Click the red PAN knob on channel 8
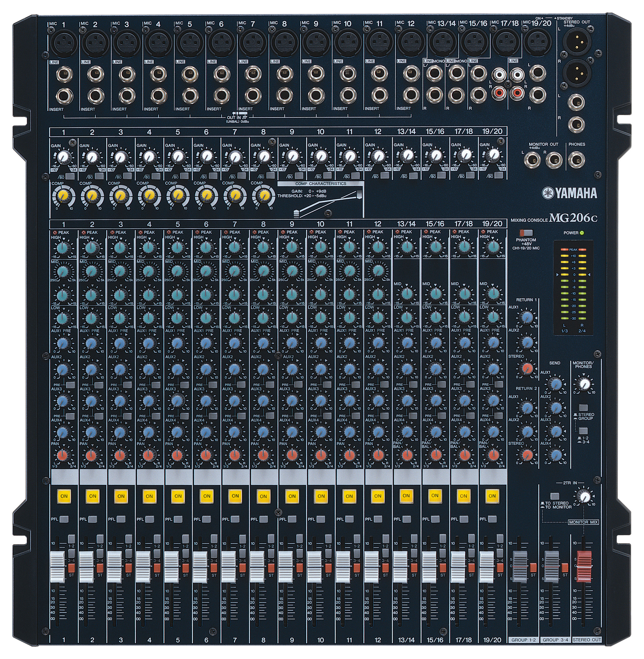Screen dimensions: 644x659 tap(263, 455)
